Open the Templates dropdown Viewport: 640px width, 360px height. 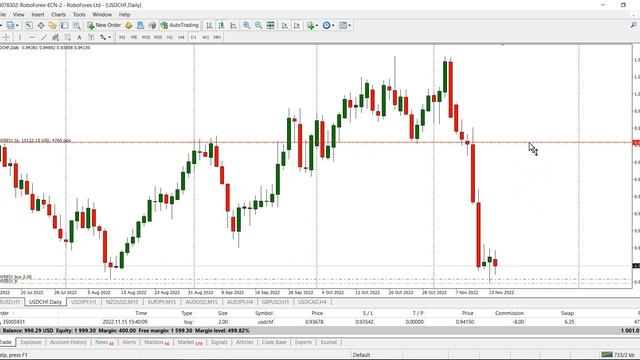click(345, 25)
